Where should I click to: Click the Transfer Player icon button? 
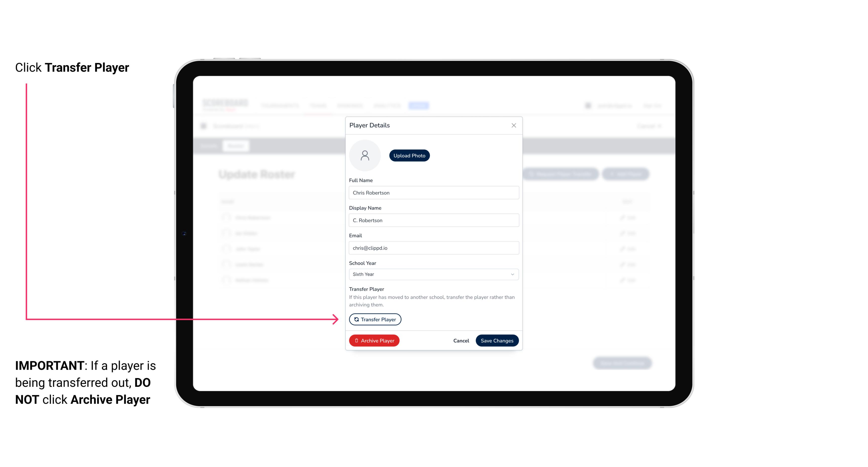pos(375,319)
